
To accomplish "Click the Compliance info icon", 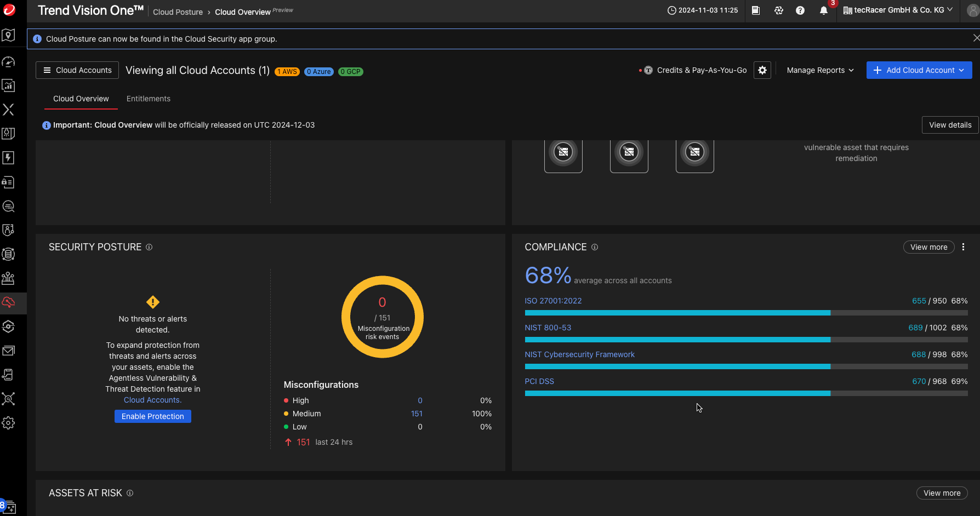I will tap(595, 247).
